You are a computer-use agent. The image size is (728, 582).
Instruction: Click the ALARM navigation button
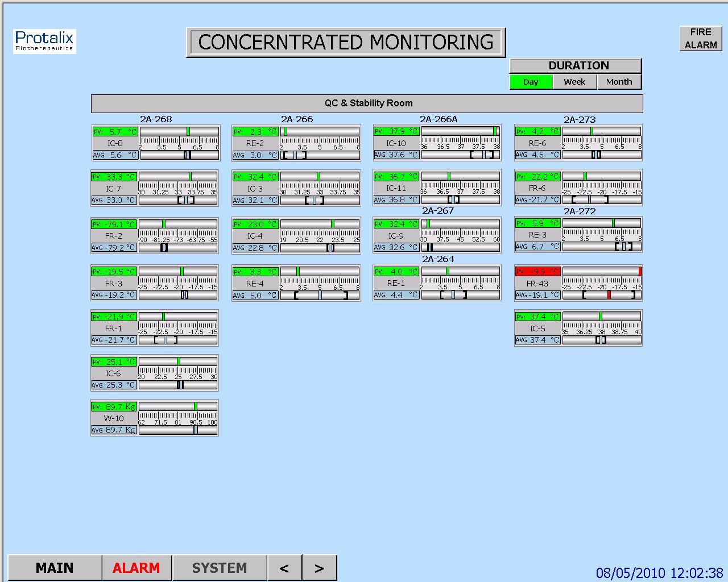(136, 567)
